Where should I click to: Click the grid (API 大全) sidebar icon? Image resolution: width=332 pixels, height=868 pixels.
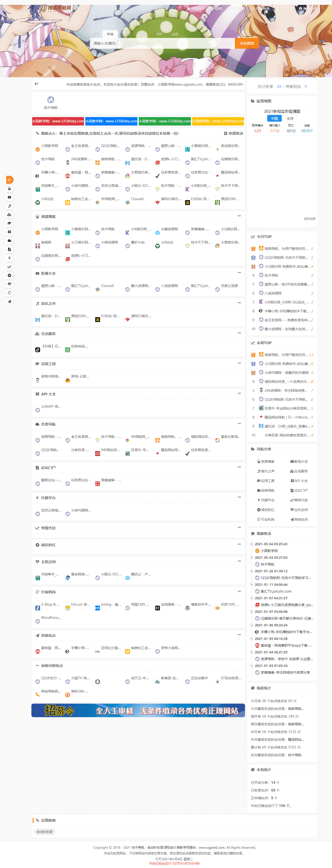click(9, 232)
